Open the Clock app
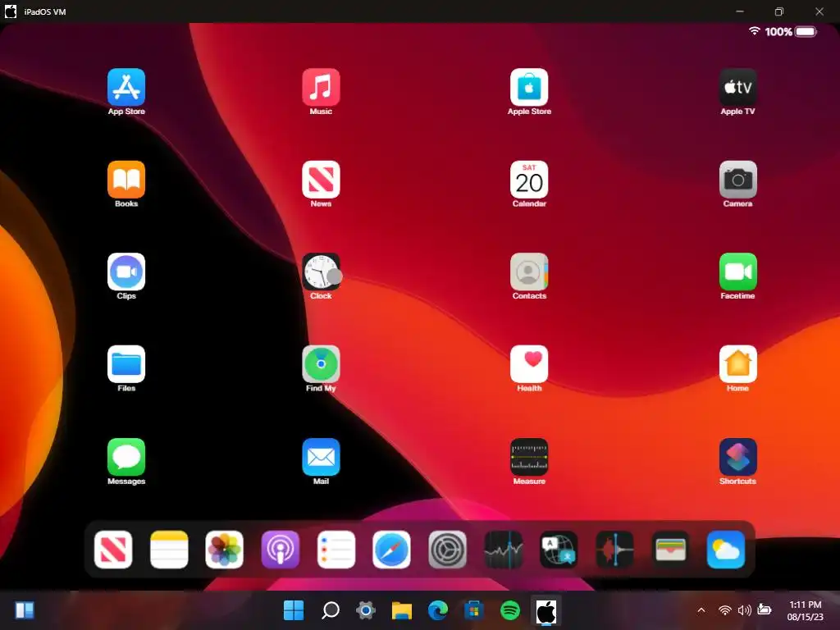 [x=321, y=272]
